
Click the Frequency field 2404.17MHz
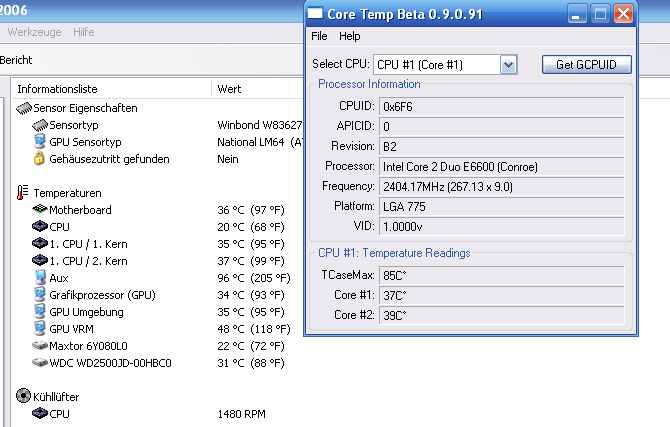(x=501, y=187)
